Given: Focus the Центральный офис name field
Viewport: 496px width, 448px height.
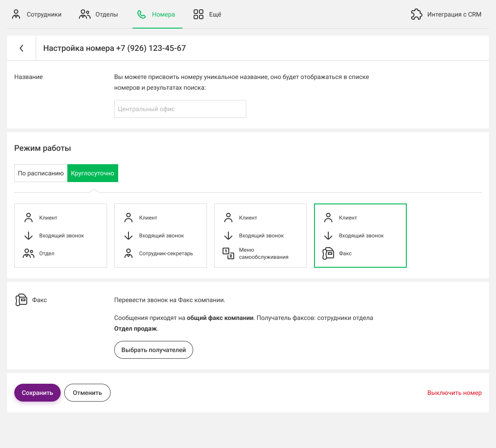Looking at the screenshot, I should [x=180, y=109].
